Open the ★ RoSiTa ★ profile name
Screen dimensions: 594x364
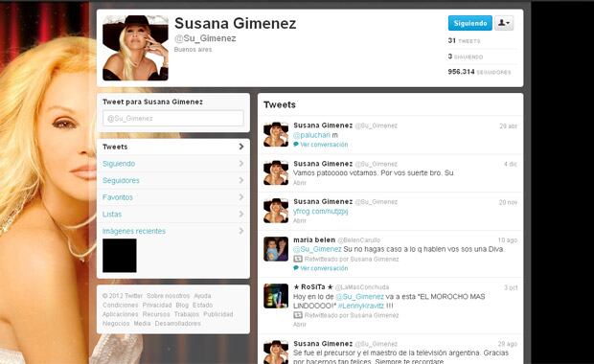(313, 287)
